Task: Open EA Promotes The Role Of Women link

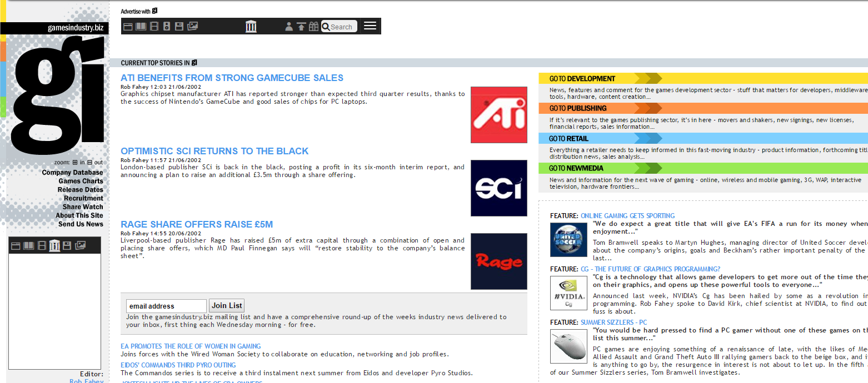Action: point(191,346)
